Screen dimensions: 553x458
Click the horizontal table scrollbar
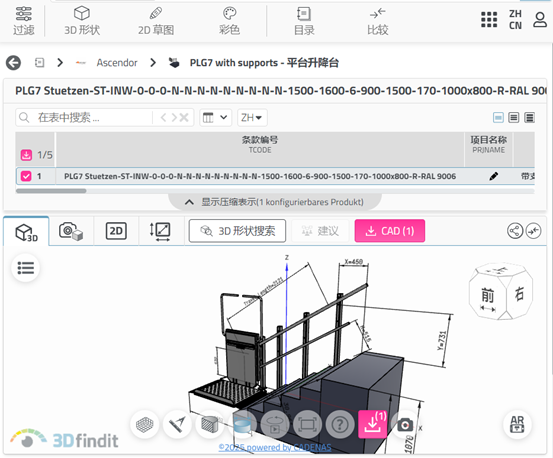pos(51,191)
